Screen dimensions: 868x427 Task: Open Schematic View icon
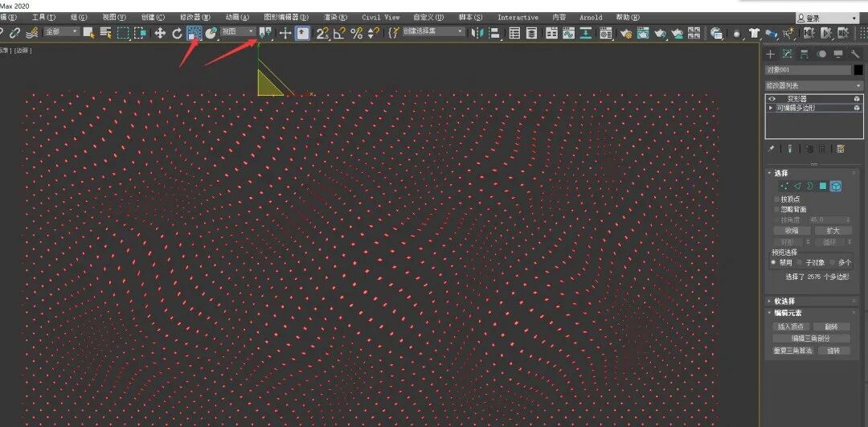pos(586,33)
